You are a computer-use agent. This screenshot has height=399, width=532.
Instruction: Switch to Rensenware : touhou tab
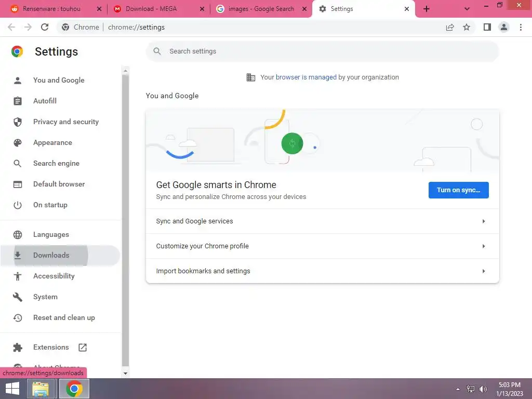(x=52, y=9)
